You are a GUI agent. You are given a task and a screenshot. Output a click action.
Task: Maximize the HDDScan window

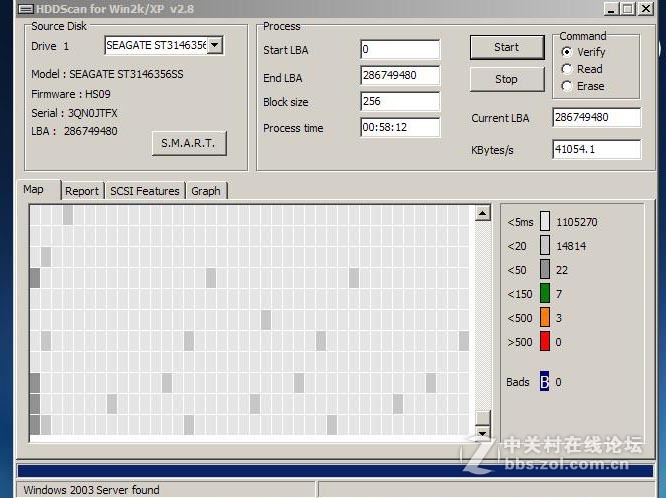[x=628, y=8]
